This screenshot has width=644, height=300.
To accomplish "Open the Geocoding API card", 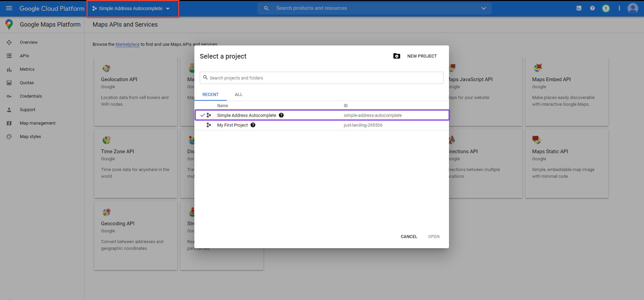I will point(136,236).
